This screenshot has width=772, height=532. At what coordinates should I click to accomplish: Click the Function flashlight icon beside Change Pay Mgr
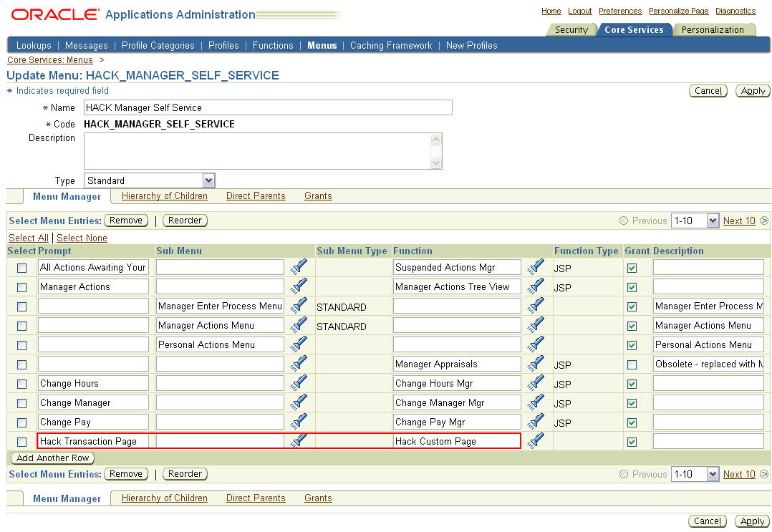[536, 422]
